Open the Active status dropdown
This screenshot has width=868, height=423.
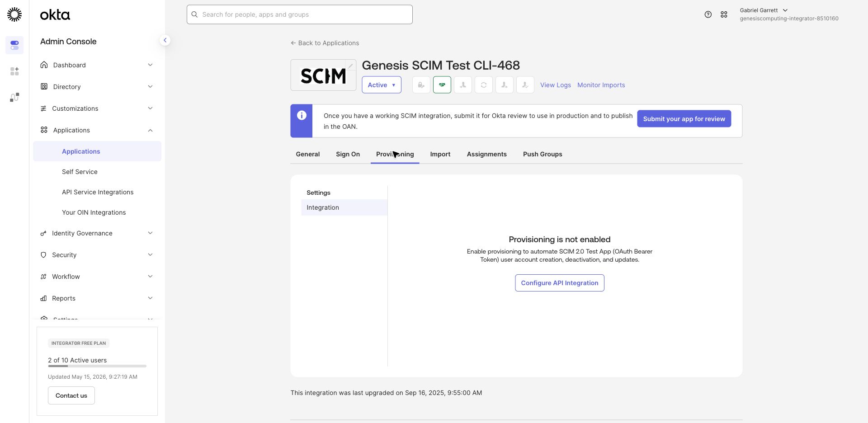pyautogui.click(x=382, y=85)
